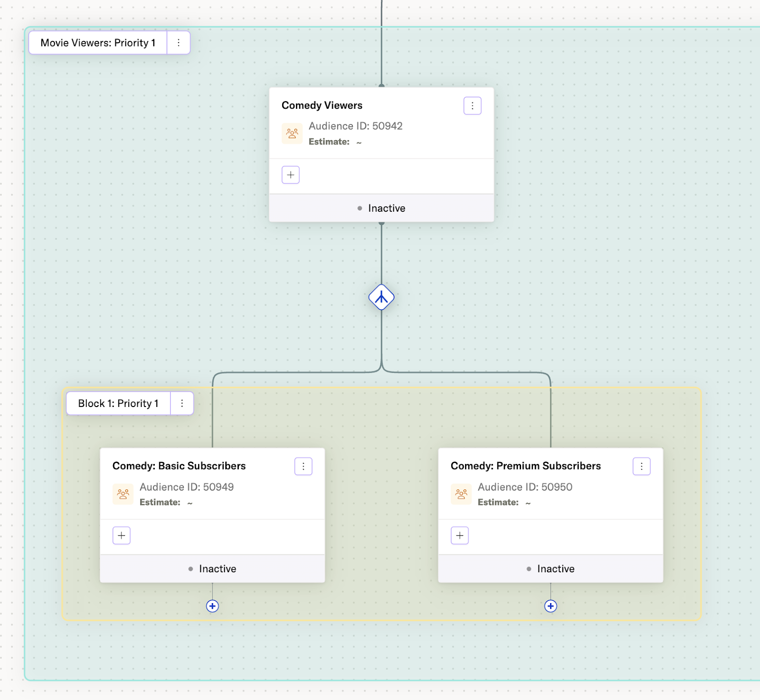Click the Comedy Viewers audience icon

tap(292, 133)
